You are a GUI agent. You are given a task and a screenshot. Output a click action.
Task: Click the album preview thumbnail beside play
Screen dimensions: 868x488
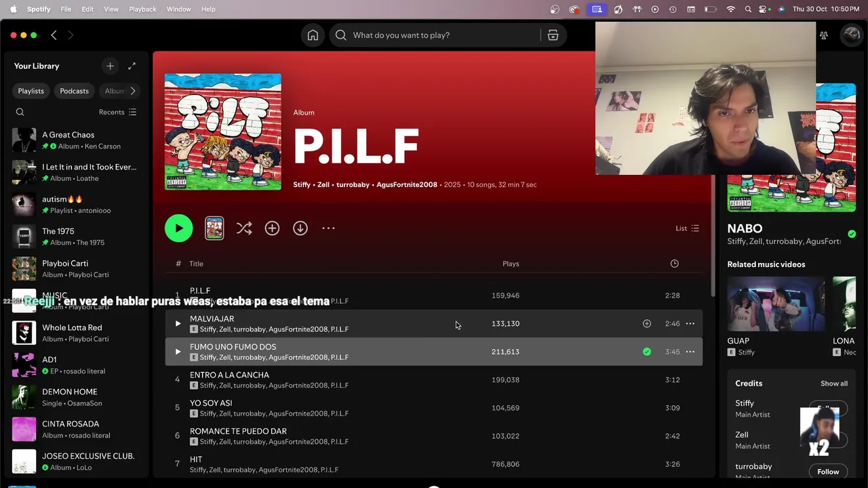(214, 228)
